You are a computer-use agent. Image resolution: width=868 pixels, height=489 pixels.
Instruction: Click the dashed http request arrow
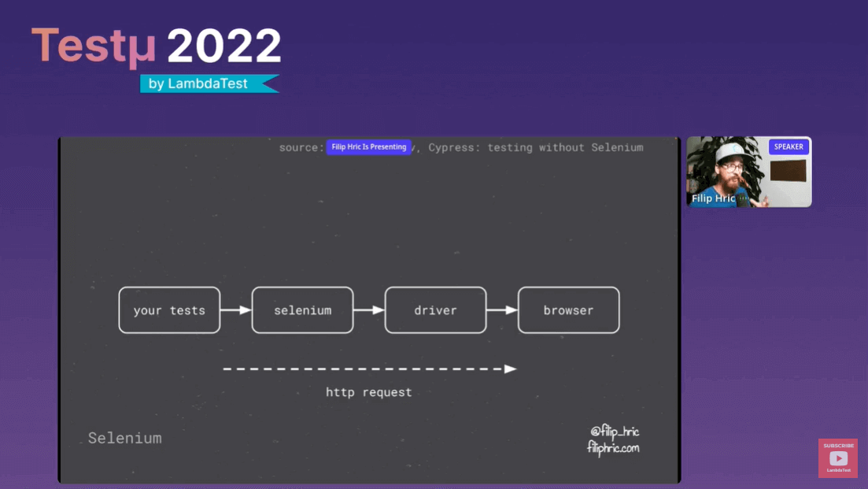pos(368,368)
